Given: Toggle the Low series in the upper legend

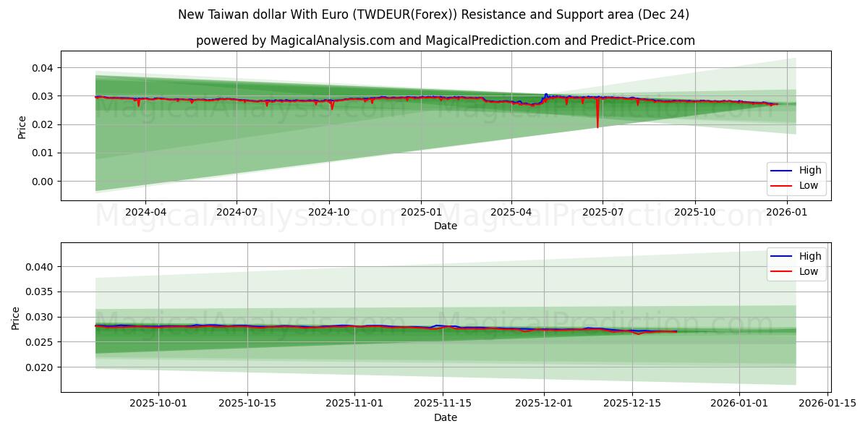Looking at the screenshot, I should pyautogui.click(x=810, y=184).
